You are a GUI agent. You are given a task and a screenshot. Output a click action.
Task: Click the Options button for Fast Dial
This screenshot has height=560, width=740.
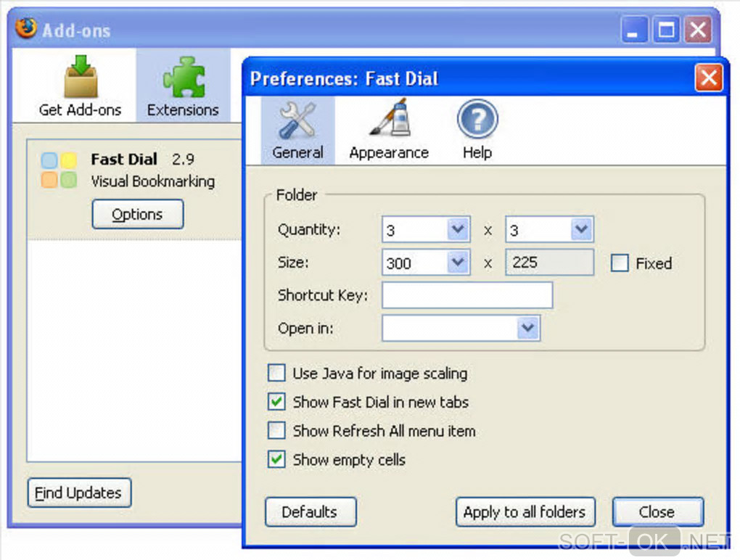coord(138,214)
